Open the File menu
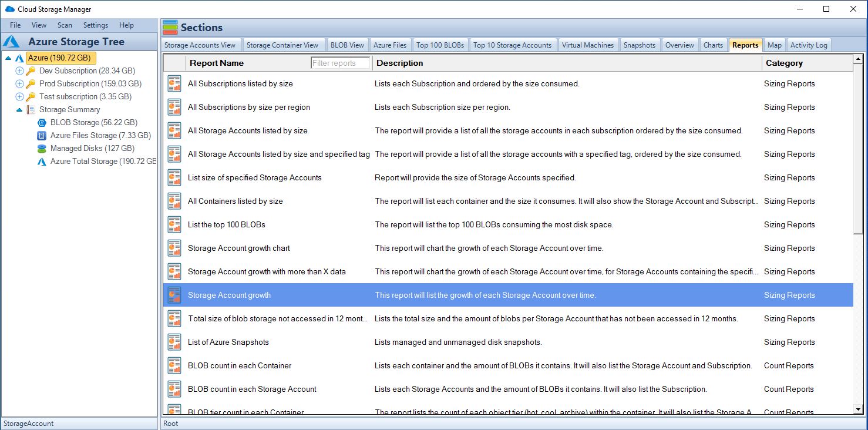The image size is (868, 430). (15, 25)
